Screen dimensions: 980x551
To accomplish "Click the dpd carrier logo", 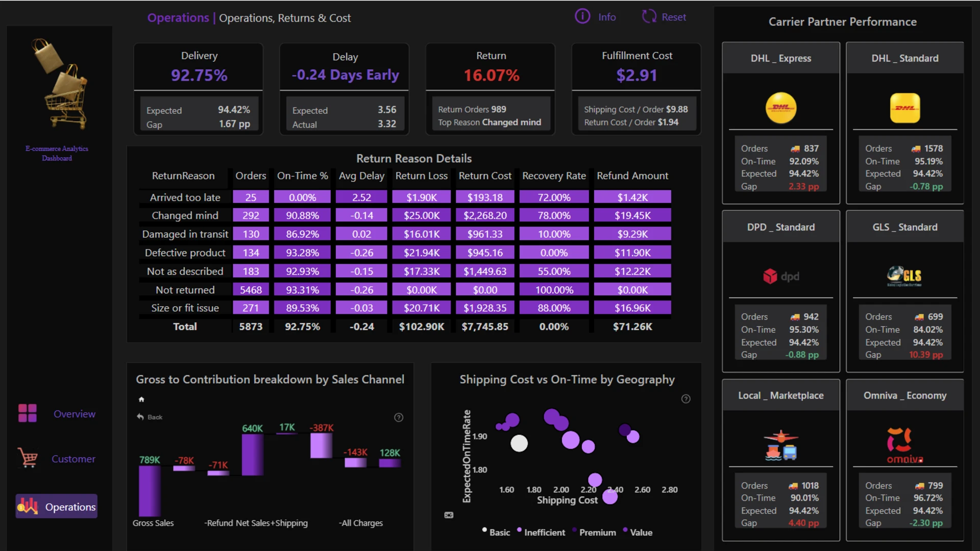I will pyautogui.click(x=781, y=277).
